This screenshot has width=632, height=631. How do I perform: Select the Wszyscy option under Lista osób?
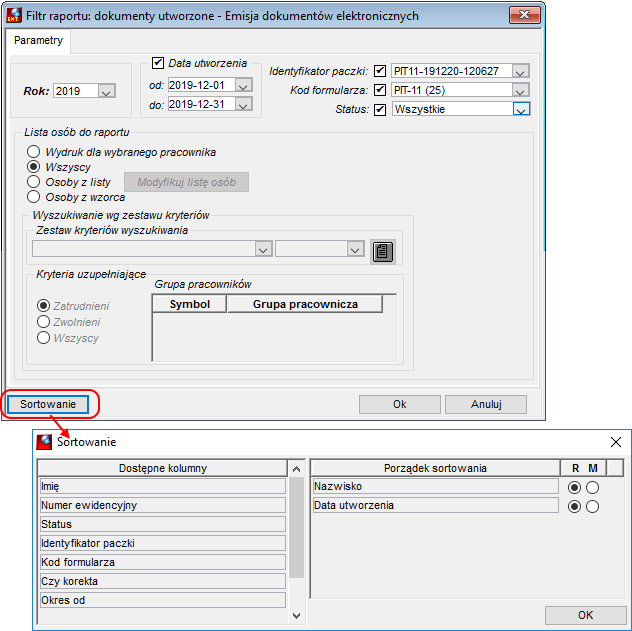click(x=33, y=167)
